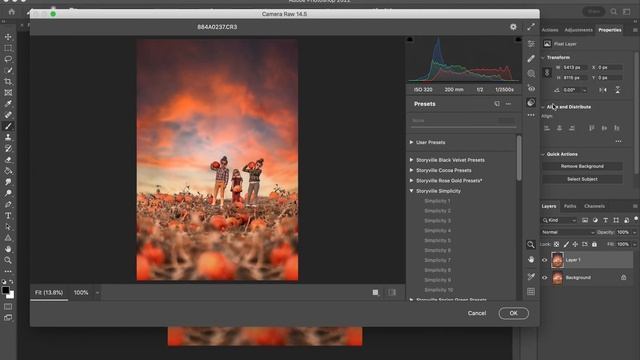
Task: Select the Pen tool
Action: click(8, 204)
